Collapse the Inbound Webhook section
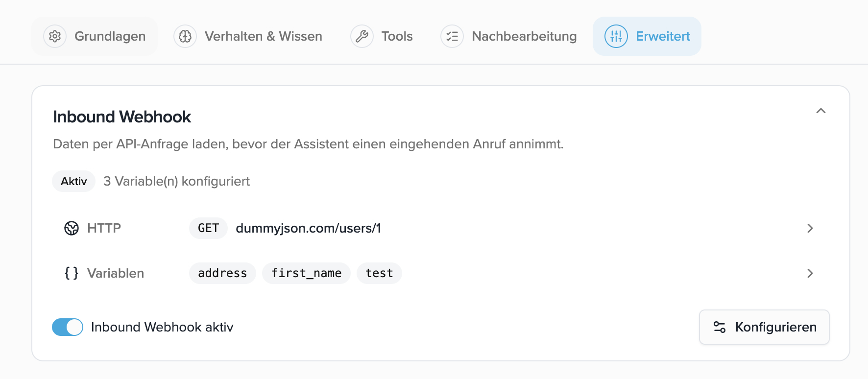The height and width of the screenshot is (379, 868). (x=821, y=111)
